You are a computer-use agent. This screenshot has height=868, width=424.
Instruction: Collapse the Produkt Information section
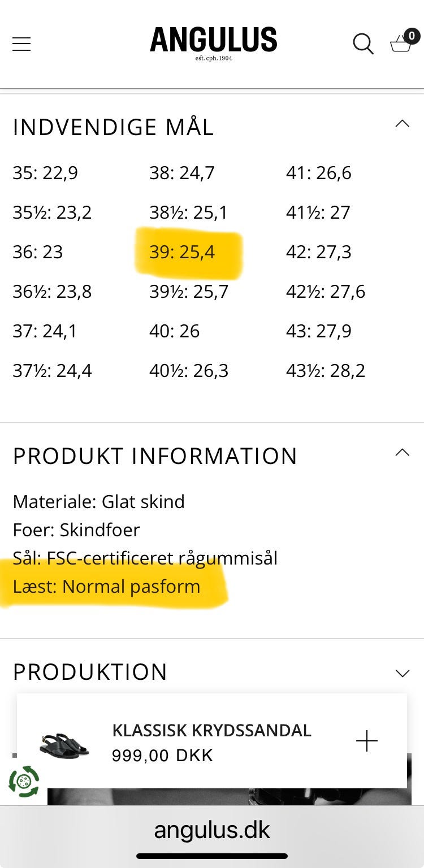402,453
